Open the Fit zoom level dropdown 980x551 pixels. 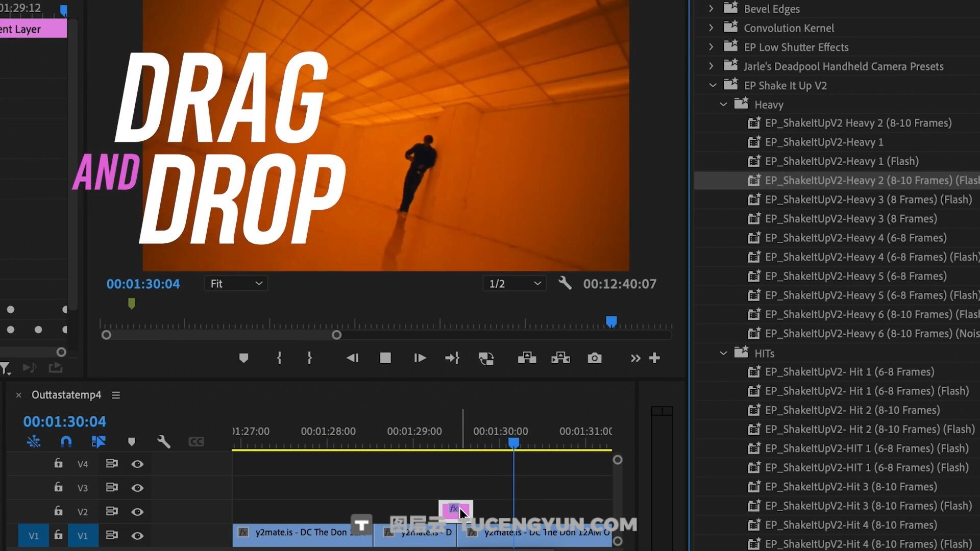tap(236, 284)
